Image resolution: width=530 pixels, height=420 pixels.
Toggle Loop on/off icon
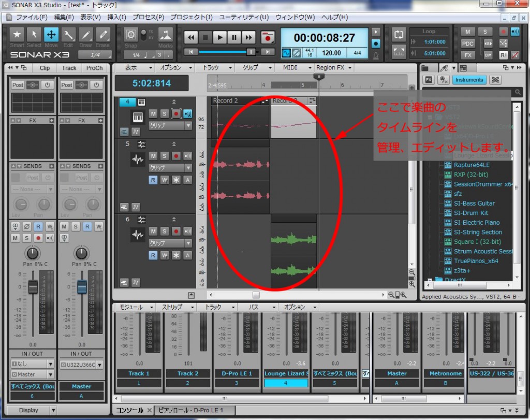pos(399,35)
